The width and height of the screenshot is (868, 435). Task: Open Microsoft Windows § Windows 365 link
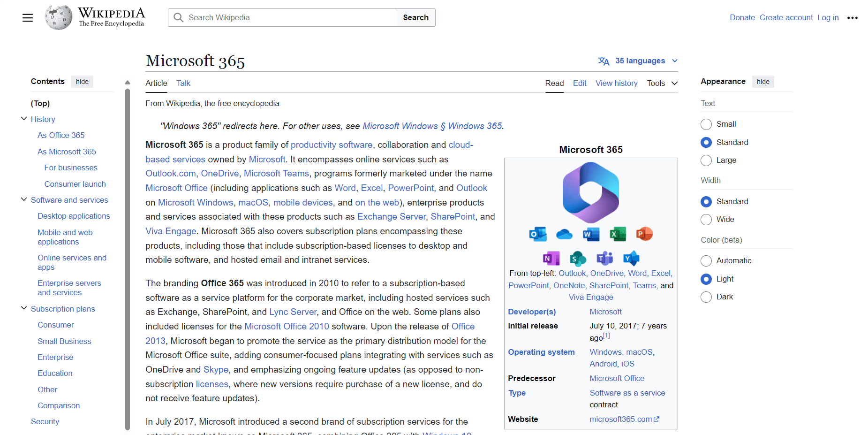point(432,126)
